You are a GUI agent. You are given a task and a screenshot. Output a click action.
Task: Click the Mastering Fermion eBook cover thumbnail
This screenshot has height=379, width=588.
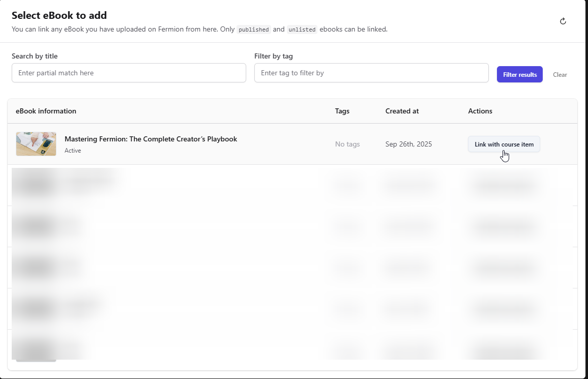click(36, 144)
